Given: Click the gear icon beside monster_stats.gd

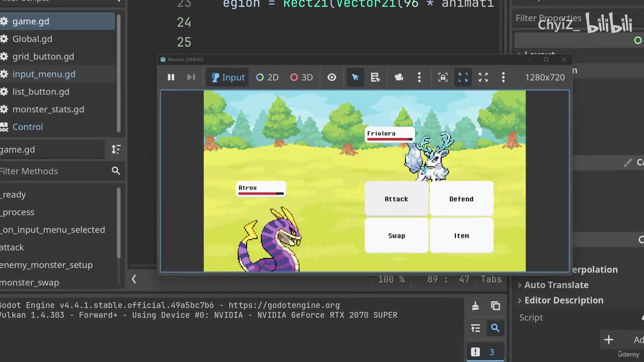Looking at the screenshot, I should [4, 109].
